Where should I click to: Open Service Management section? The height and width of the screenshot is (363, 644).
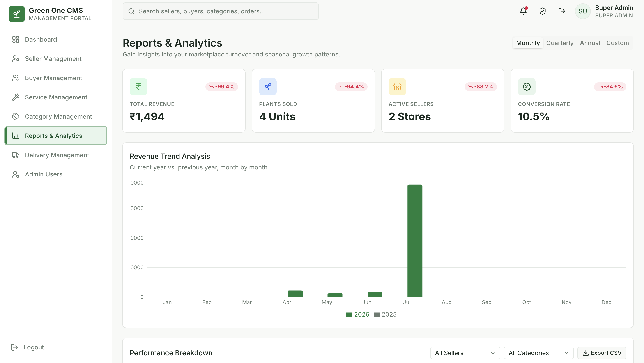pos(56,97)
